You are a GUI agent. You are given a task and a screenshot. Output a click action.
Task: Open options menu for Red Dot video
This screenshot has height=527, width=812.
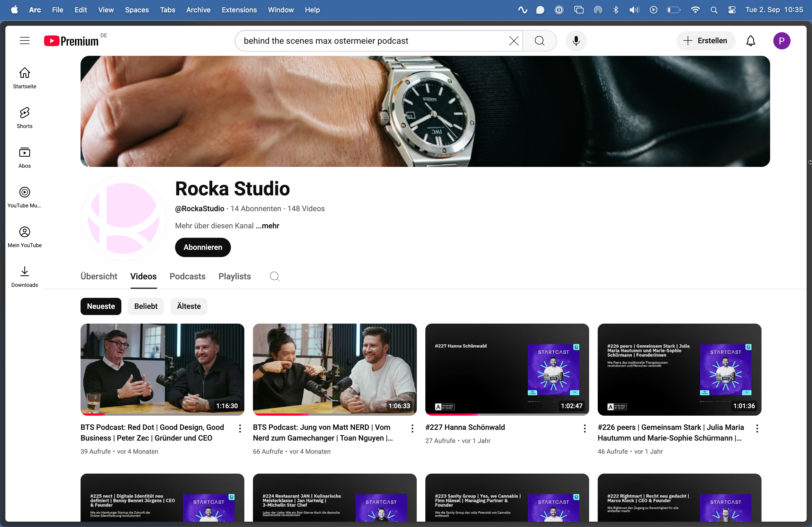tap(240, 429)
